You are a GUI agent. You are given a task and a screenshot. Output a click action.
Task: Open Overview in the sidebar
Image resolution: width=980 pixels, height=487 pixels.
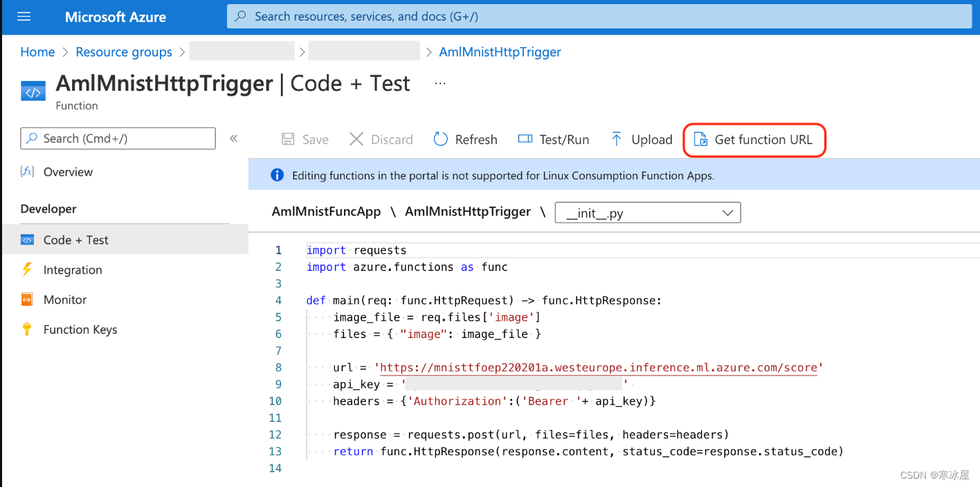pos(68,172)
